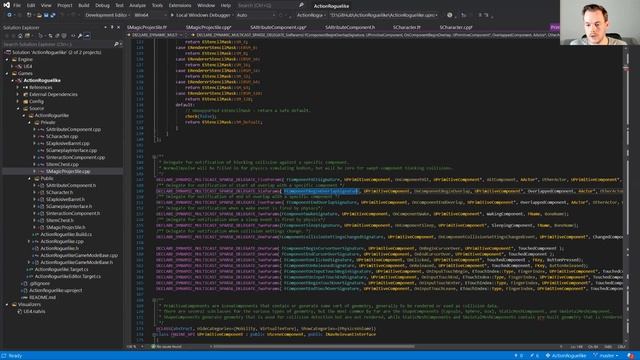This screenshot has width=640, height=360.
Task: Expand the UE4 project node
Action: point(13,66)
